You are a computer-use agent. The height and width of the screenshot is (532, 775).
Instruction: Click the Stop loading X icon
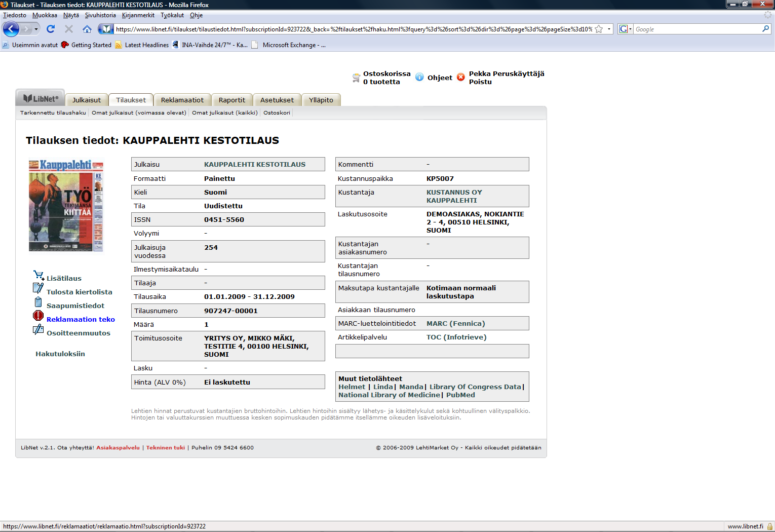69,29
